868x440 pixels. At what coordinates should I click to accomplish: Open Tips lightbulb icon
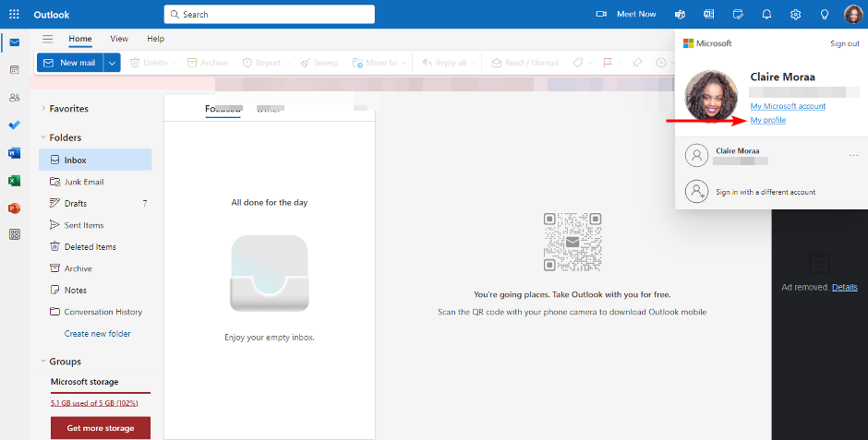point(825,15)
